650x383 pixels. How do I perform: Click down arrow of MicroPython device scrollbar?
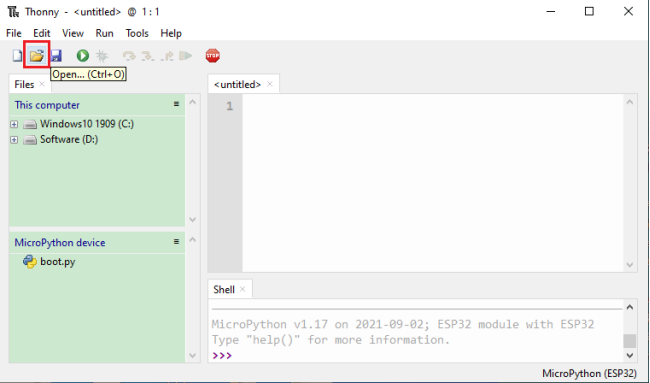coord(192,355)
